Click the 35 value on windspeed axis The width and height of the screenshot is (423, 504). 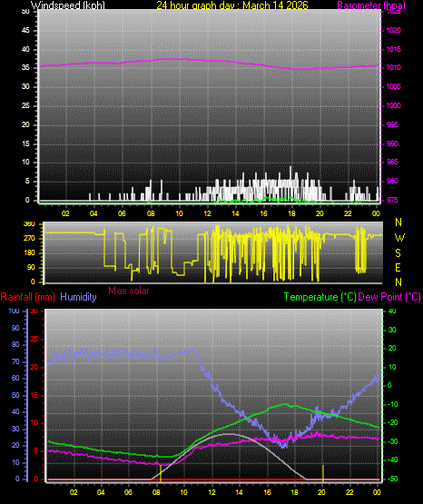tap(25, 67)
